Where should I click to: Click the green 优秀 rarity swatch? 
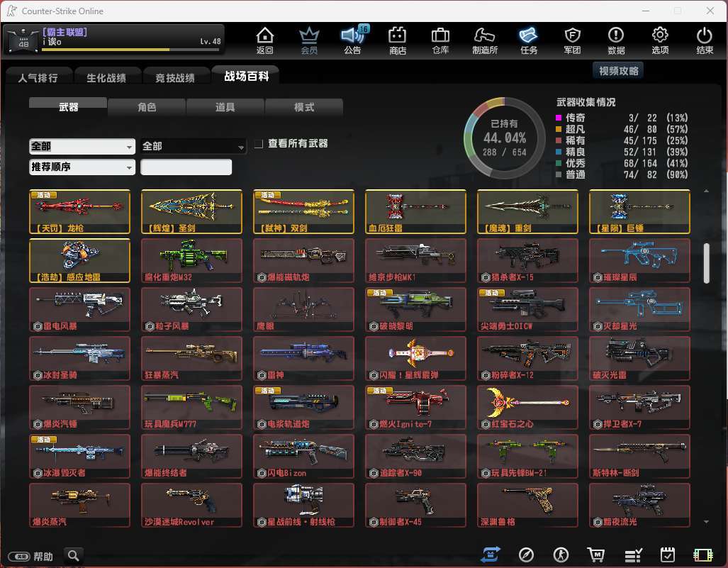[559, 163]
